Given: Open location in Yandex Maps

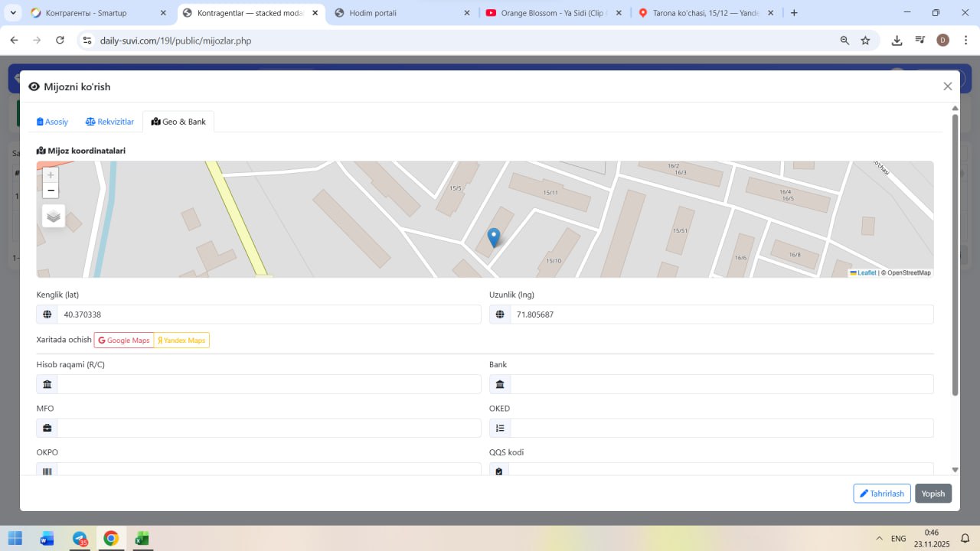Looking at the screenshot, I should click(181, 341).
